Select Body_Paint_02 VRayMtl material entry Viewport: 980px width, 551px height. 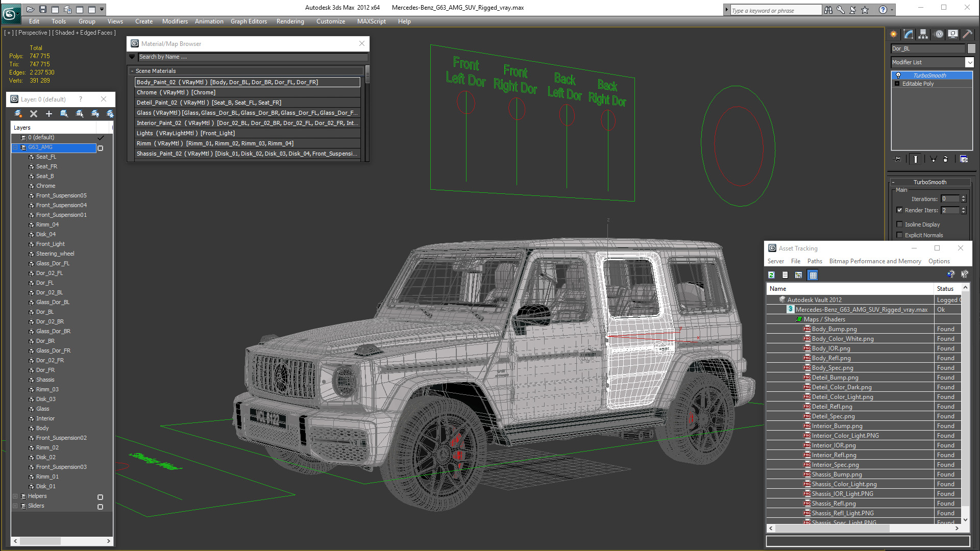point(247,82)
